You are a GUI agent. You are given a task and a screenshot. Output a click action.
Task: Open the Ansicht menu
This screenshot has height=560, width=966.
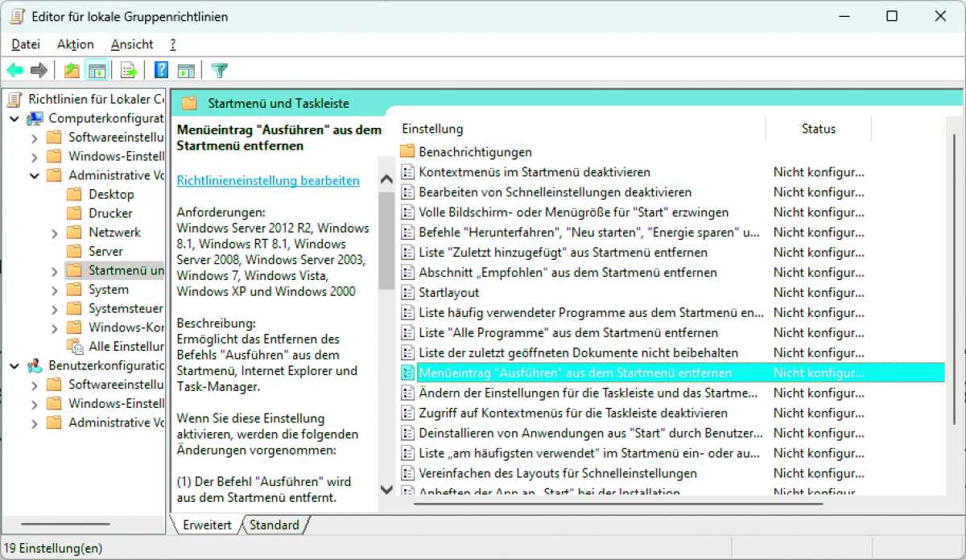pos(132,44)
